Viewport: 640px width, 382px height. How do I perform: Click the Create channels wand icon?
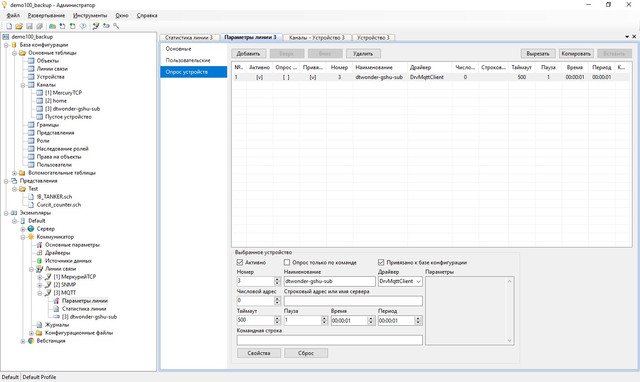tap(116, 26)
